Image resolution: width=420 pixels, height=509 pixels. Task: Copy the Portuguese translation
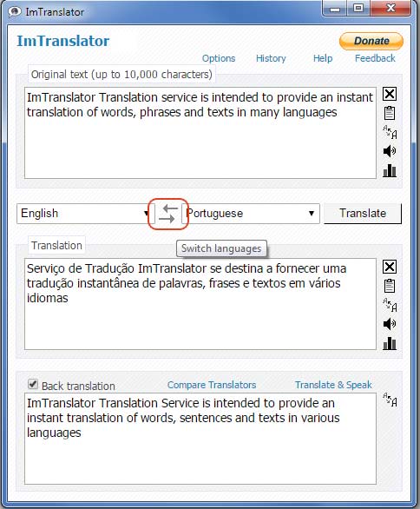pos(390,286)
